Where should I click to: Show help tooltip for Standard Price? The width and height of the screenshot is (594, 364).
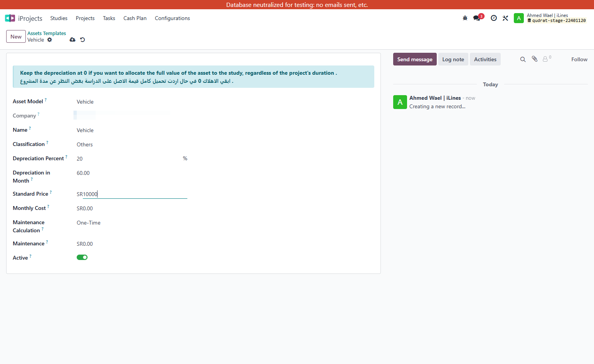coord(50,192)
